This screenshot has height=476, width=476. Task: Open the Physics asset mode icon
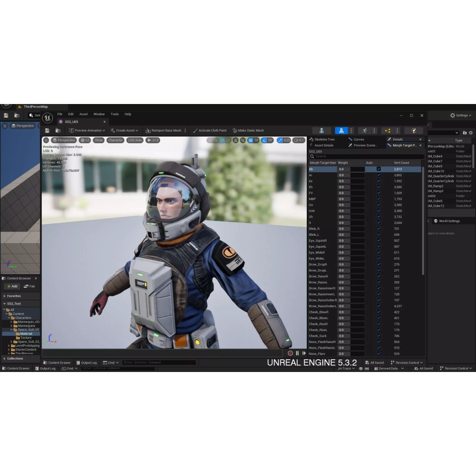pyautogui.click(x=413, y=130)
